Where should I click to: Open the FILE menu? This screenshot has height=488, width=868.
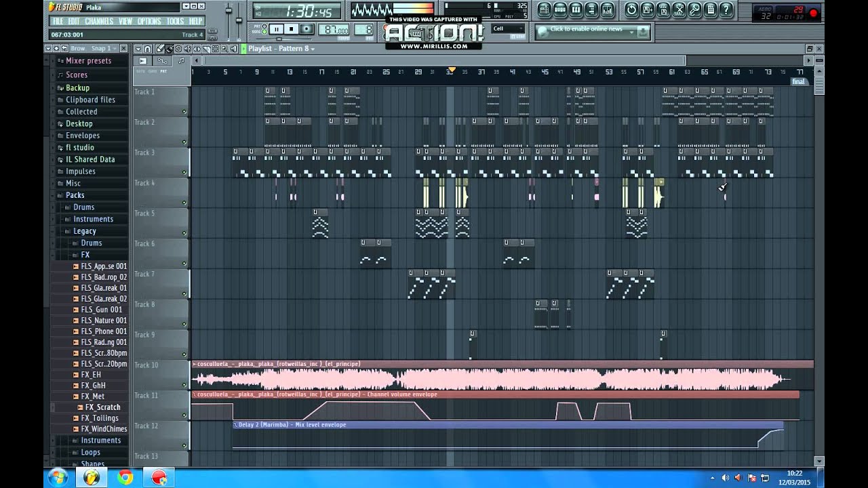coord(58,21)
